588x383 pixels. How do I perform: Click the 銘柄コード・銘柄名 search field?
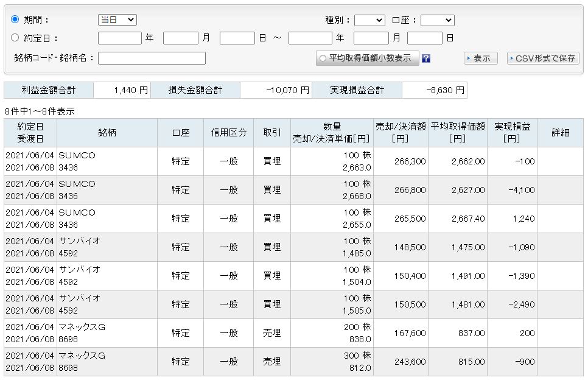[152, 58]
